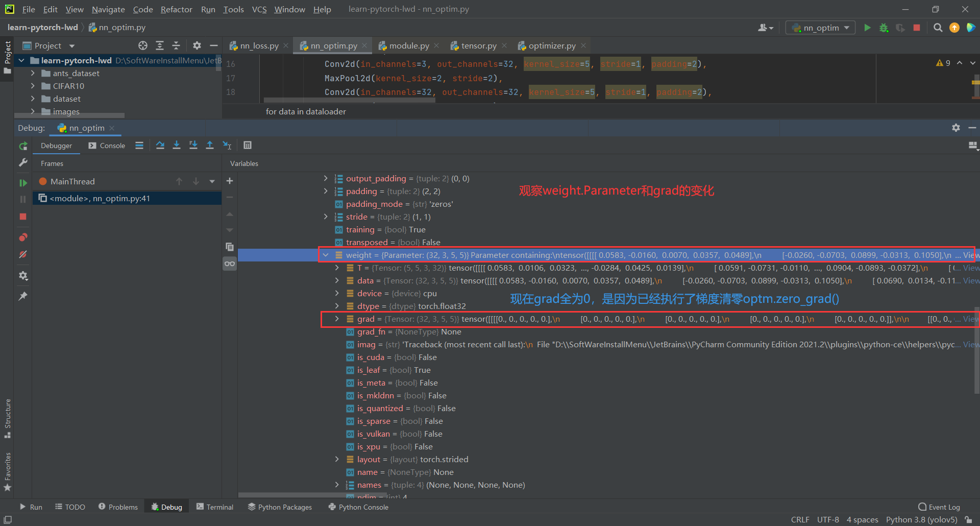Click Step Out in debugger toolbar
This screenshot has height=526, width=980.
pos(209,145)
